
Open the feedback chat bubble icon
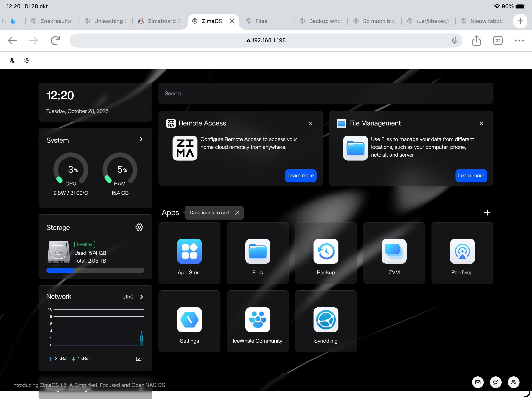click(495, 382)
